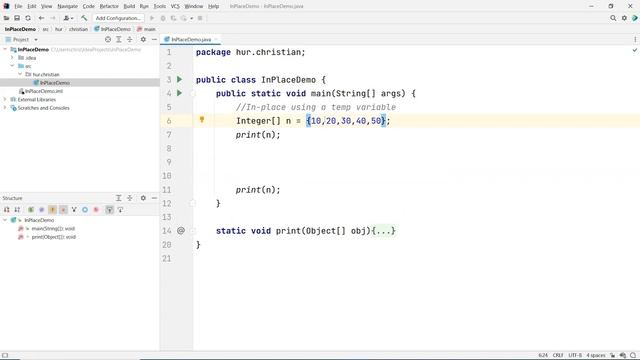
Task: Click the CRLF line separator in status bar
Action: point(558,355)
